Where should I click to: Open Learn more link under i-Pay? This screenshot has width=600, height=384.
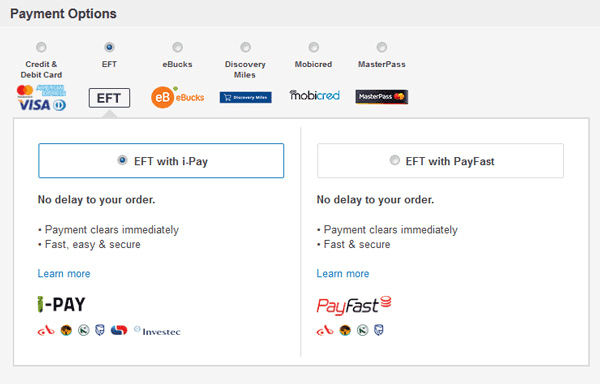pos(64,273)
